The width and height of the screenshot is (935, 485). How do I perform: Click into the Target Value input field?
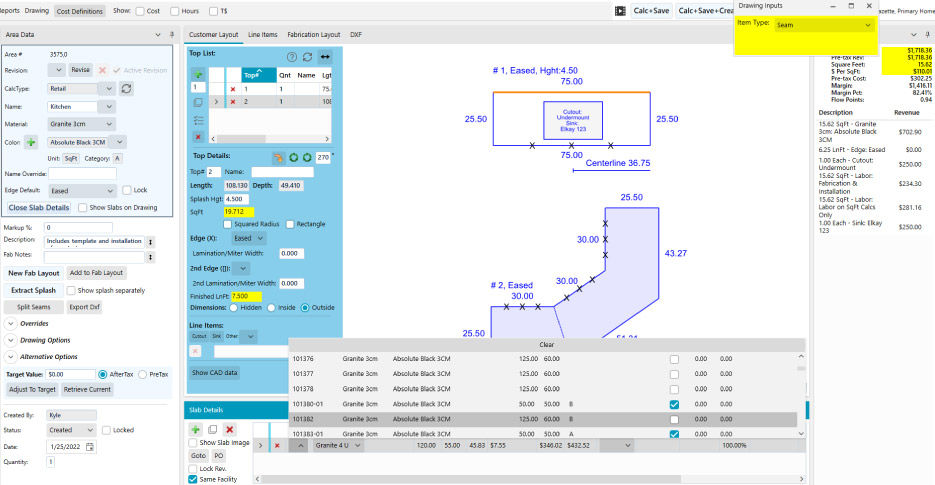[70, 374]
